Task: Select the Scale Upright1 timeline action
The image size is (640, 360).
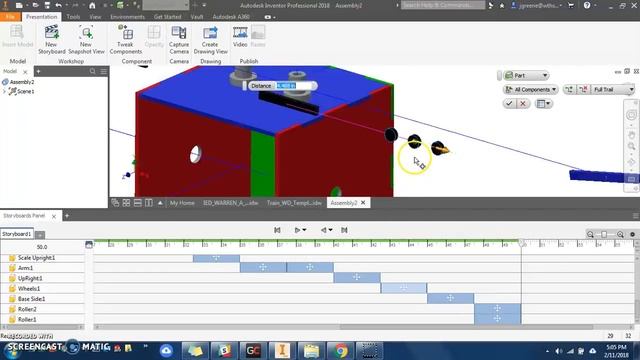Action: pos(216,258)
